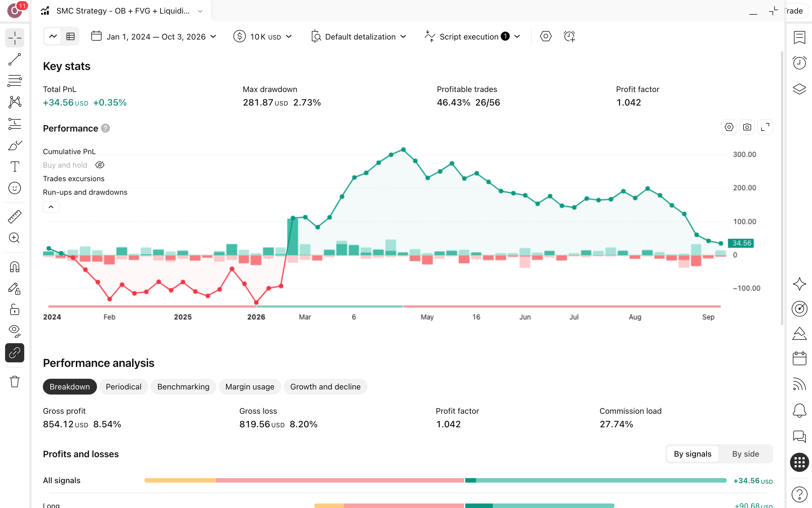
Task: Open the Growth and decline tab
Action: tap(325, 387)
